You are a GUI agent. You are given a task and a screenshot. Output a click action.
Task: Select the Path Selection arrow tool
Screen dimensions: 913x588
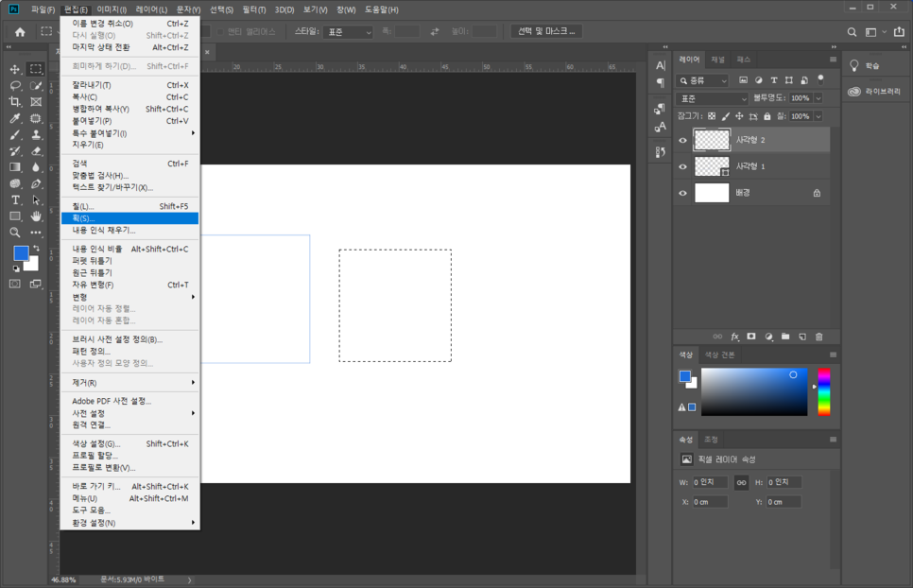click(x=36, y=200)
